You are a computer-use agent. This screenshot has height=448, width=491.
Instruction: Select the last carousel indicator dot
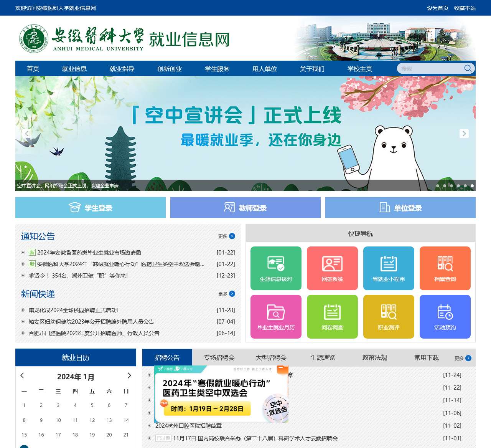tap(471, 186)
